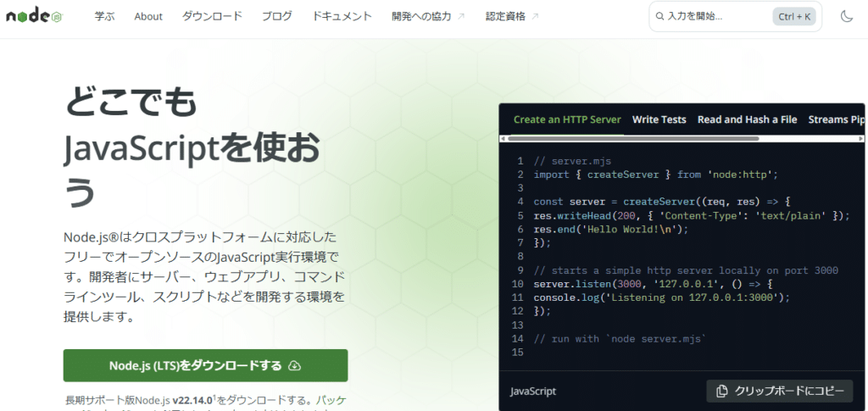This screenshot has width=868, height=411.
Task: Switch to Read and Hash a File tab
Action: click(x=747, y=119)
